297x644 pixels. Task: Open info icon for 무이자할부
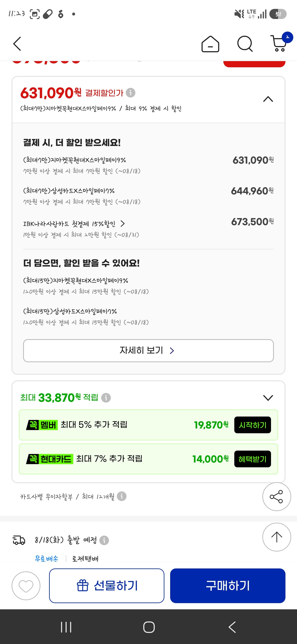[122, 496]
